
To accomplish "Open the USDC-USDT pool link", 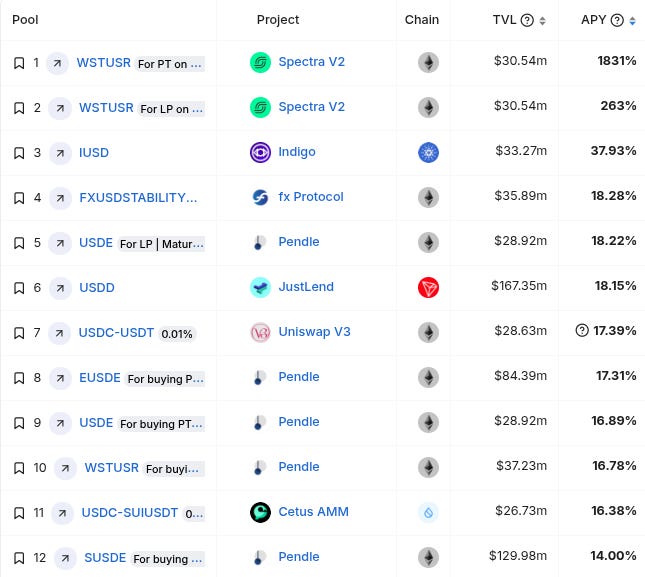I will (x=116, y=332).
